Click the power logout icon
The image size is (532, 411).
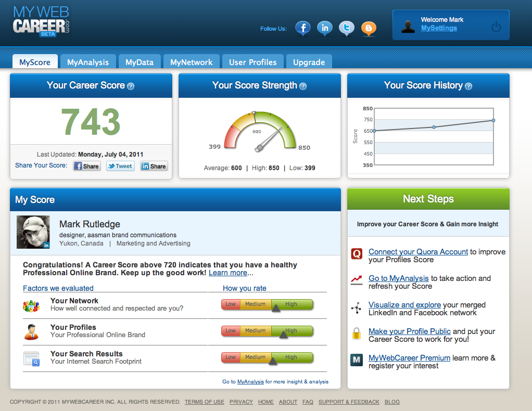[x=496, y=27]
